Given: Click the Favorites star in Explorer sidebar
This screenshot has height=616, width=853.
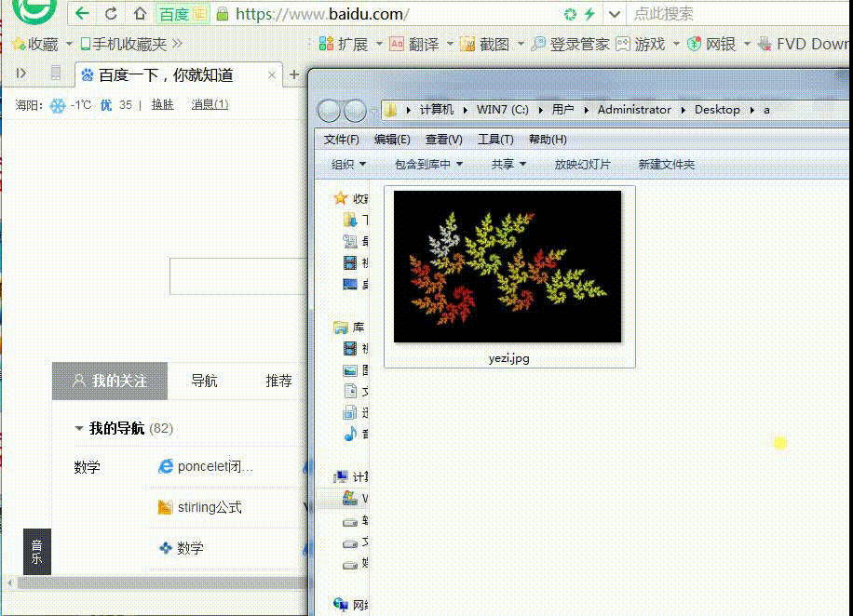Looking at the screenshot, I should pos(341,198).
